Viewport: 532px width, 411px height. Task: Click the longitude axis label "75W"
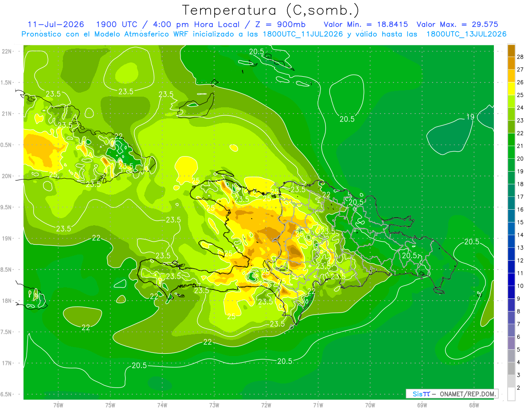[x=110, y=405]
